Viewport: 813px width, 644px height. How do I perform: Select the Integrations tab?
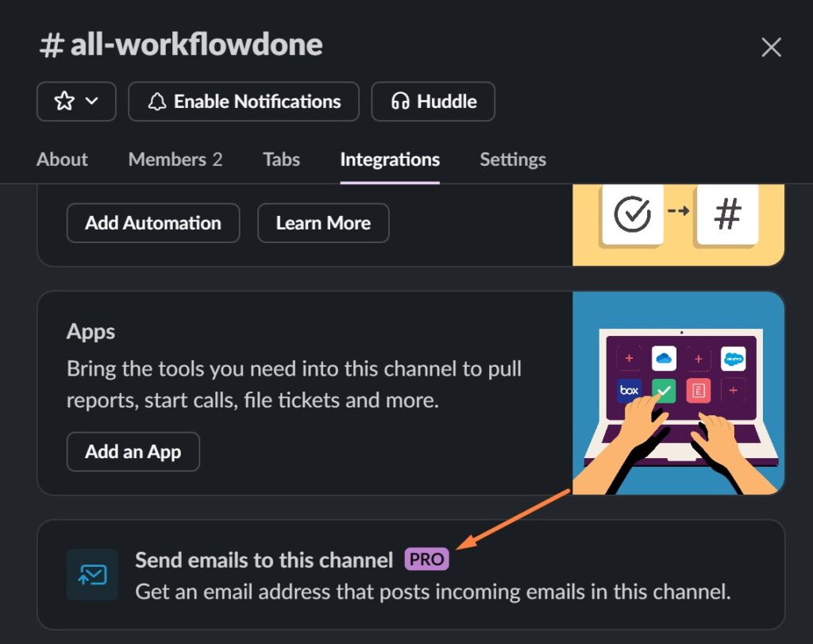(x=389, y=160)
